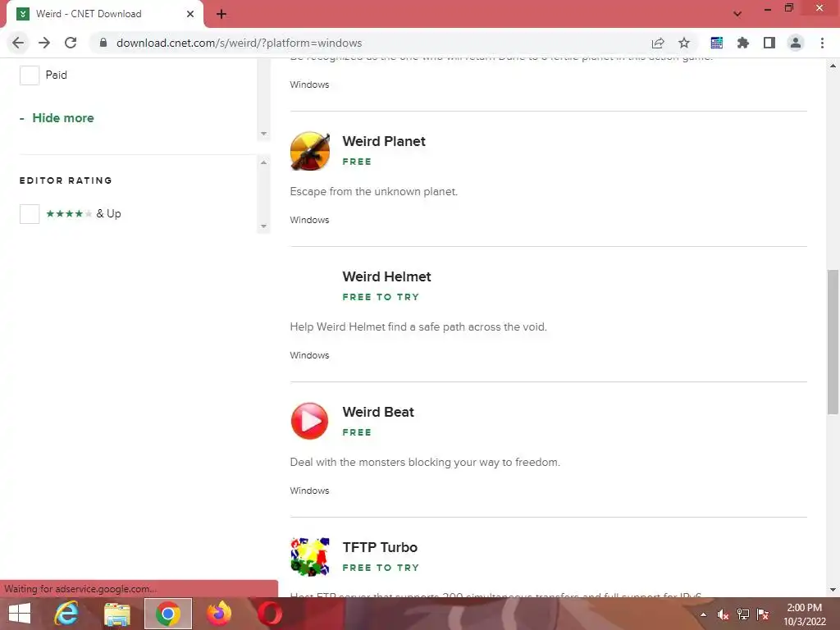Viewport: 840px width, 630px height.
Task: Open the TFTP Turbo app icon
Action: [x=309, y=557]
